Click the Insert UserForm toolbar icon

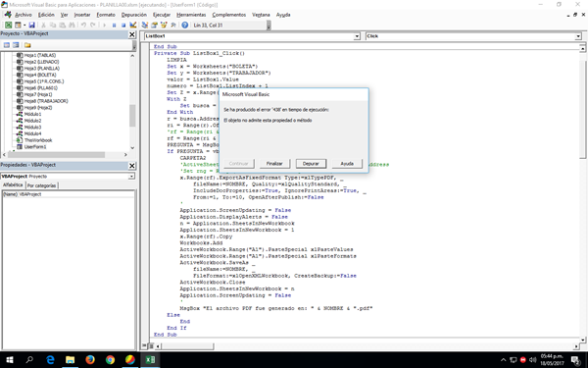click(18, 26)
